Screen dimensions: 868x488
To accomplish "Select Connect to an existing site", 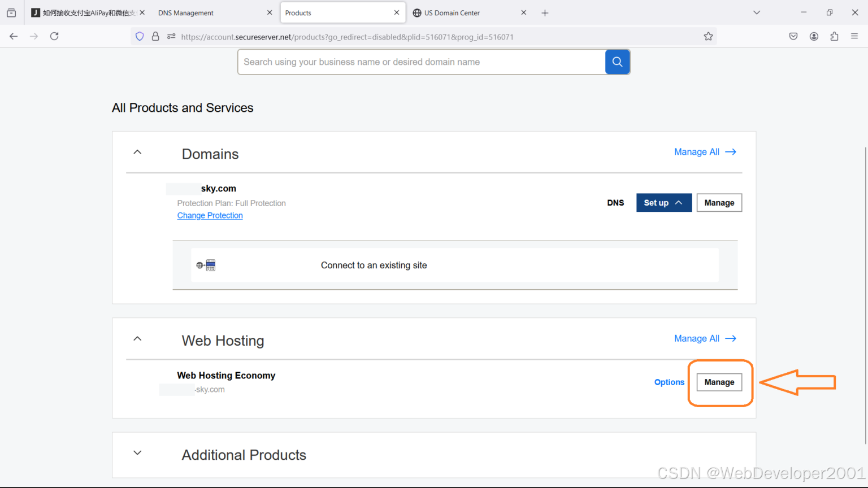I will coord(455,265).
